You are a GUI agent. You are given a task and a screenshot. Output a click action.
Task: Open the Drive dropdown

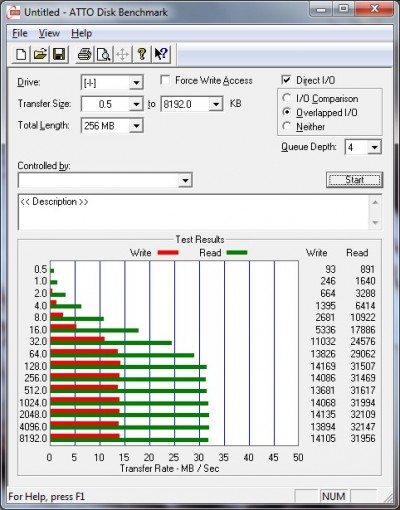136,83
